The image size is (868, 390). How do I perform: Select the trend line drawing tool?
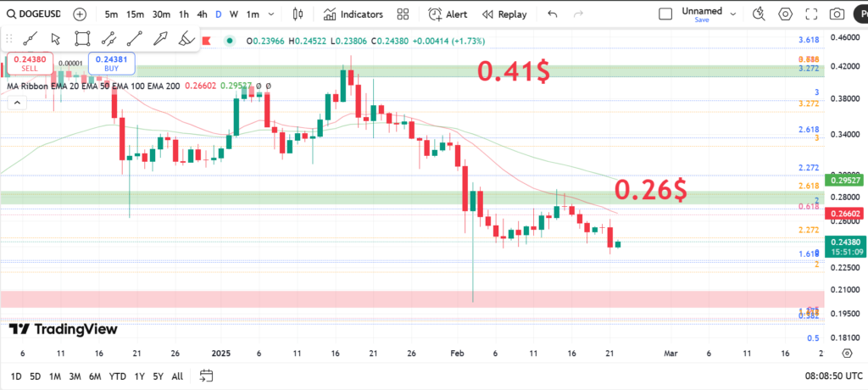30,39
